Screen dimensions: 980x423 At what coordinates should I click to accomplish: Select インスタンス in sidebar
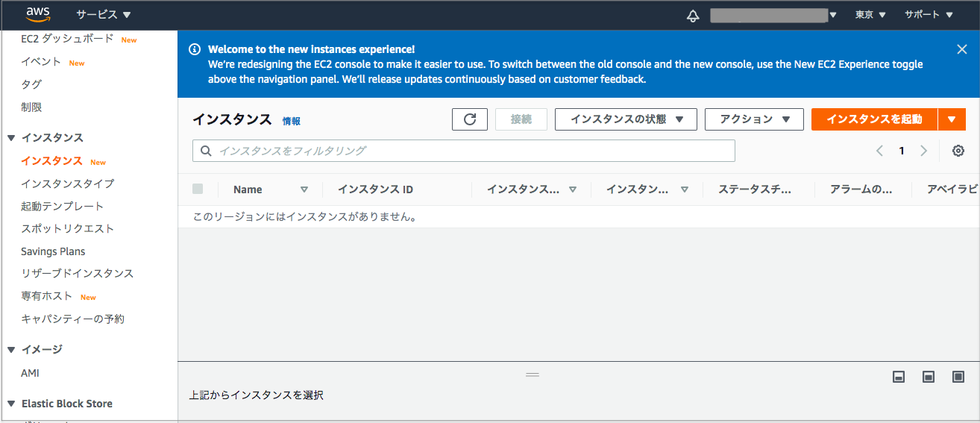click(51, 161)
